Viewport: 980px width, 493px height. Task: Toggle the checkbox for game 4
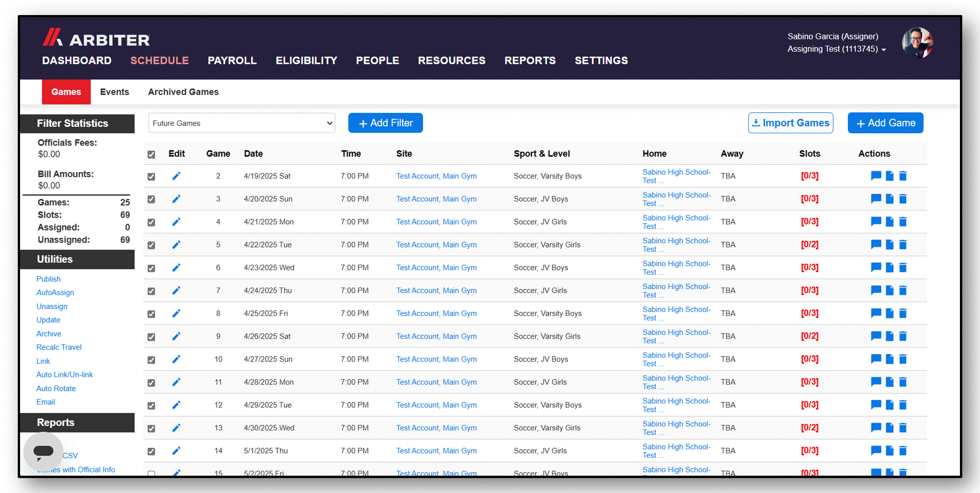coord(151,222)
